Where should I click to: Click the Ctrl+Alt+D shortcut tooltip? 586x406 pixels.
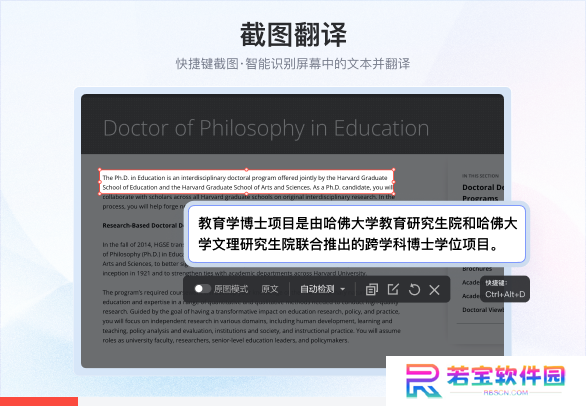(505, 289)
